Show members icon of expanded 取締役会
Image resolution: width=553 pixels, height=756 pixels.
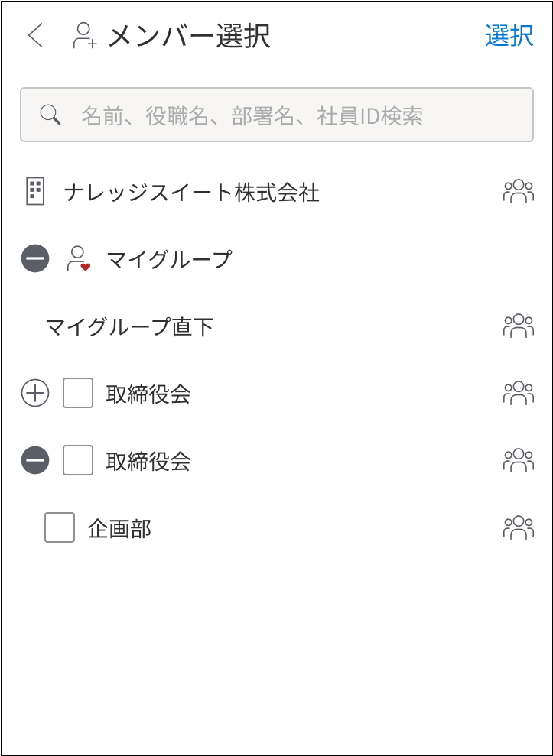click(x=519, y=460)
